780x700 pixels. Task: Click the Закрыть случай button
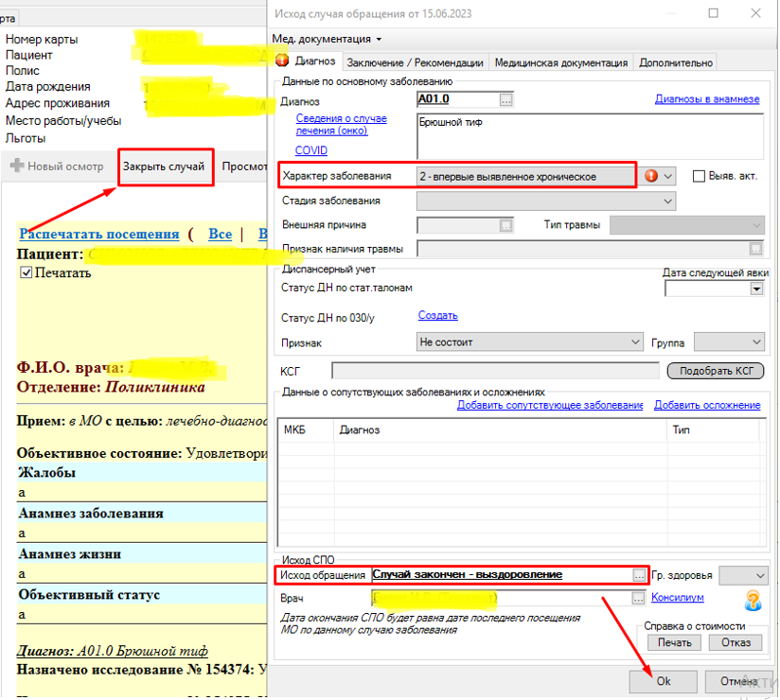point(164,166)
